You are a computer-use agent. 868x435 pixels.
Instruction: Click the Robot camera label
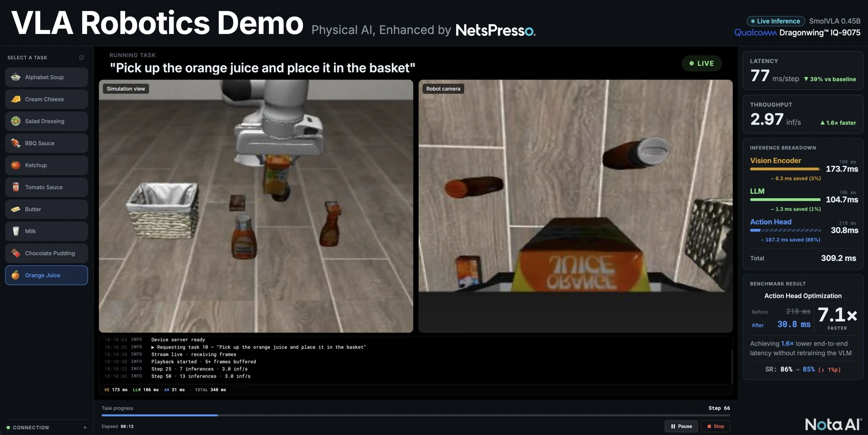[443, 89]
